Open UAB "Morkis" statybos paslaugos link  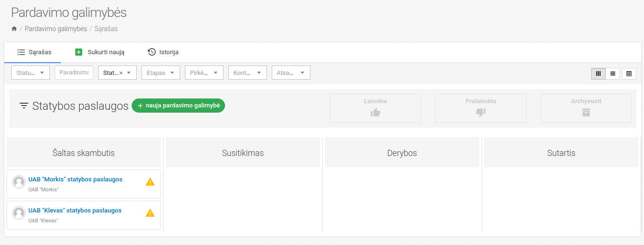tap(75, 180)
